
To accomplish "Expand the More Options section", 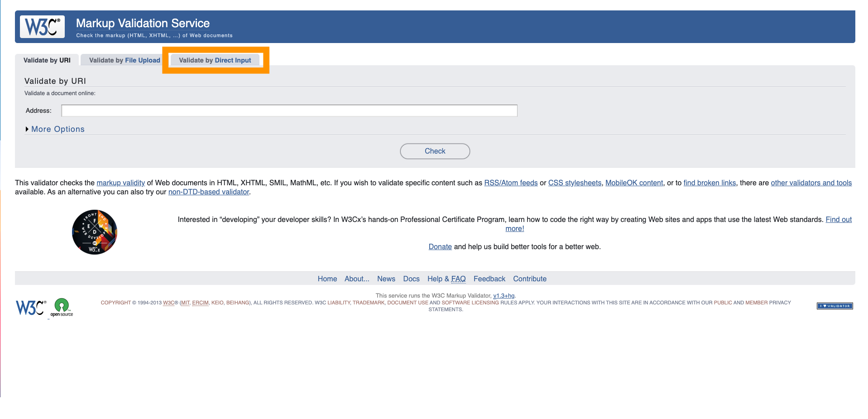I will click(x=58, y=129).
